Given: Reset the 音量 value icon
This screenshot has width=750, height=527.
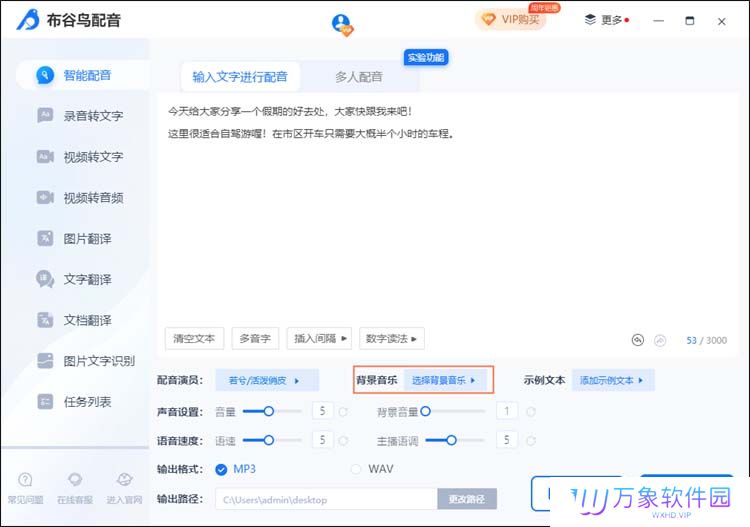Looking at the screenshot, I should pyautogui.click(x=343, y=412).
